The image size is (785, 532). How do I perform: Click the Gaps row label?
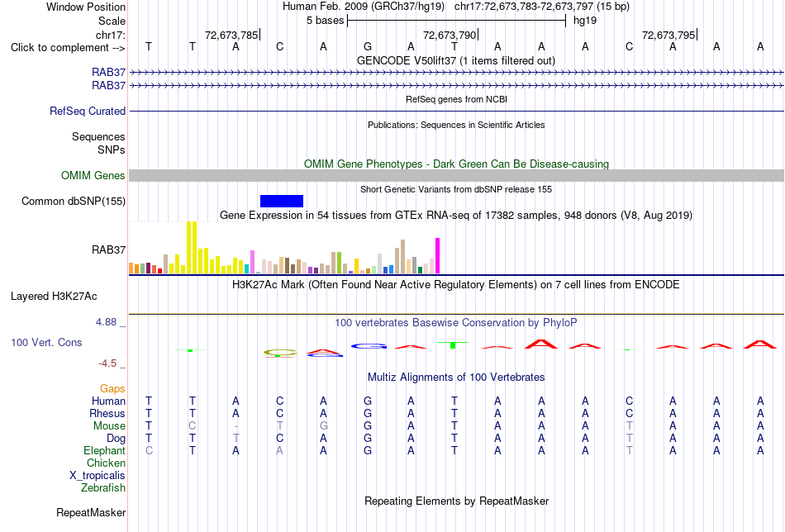[112, 389]
